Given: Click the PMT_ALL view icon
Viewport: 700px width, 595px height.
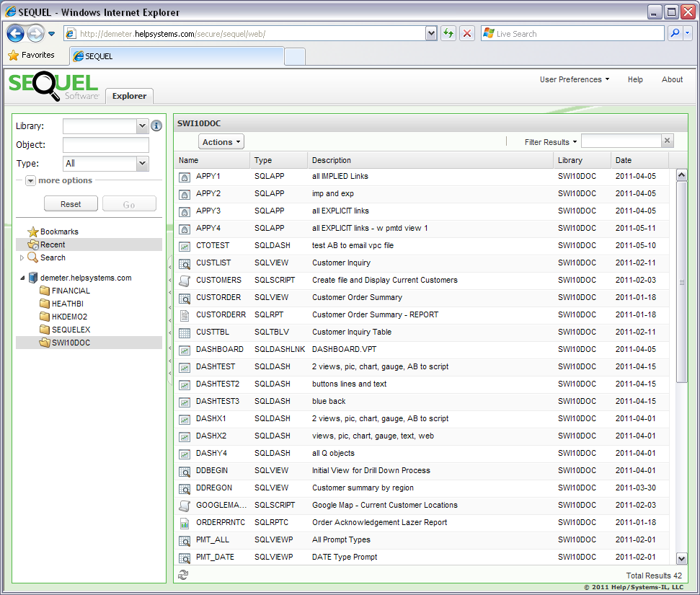Looking at the screenshot, I should (x=185, y=540).
